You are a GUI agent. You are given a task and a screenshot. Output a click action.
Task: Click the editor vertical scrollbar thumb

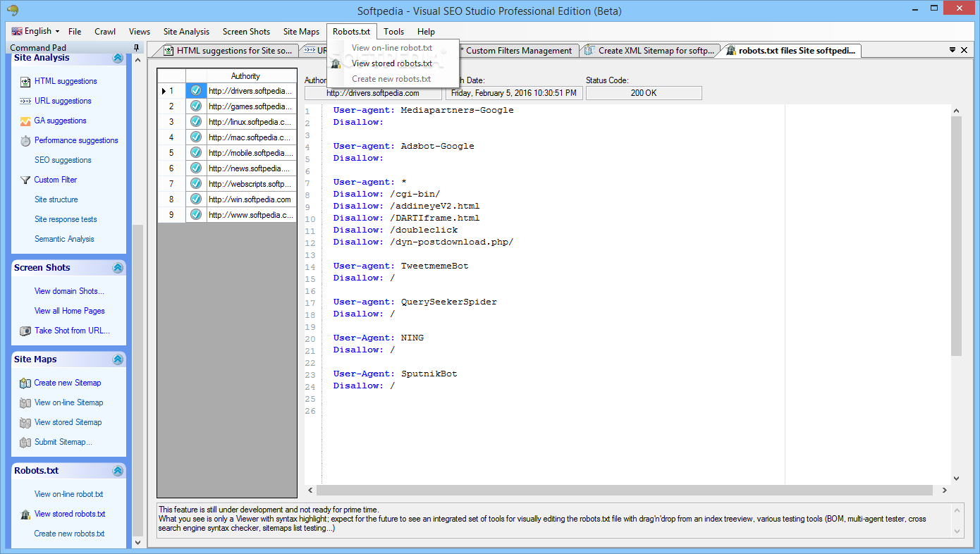(x=957, y=236)
